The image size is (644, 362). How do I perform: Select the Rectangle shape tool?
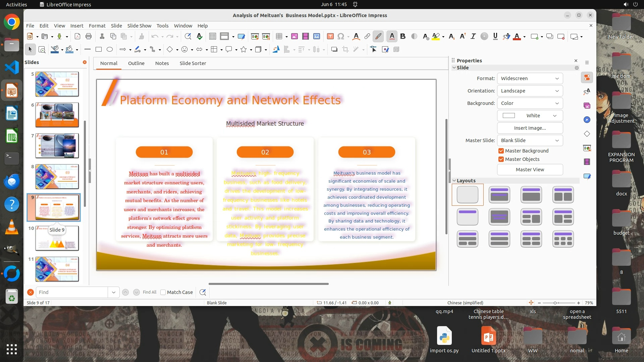coord(99,50)
